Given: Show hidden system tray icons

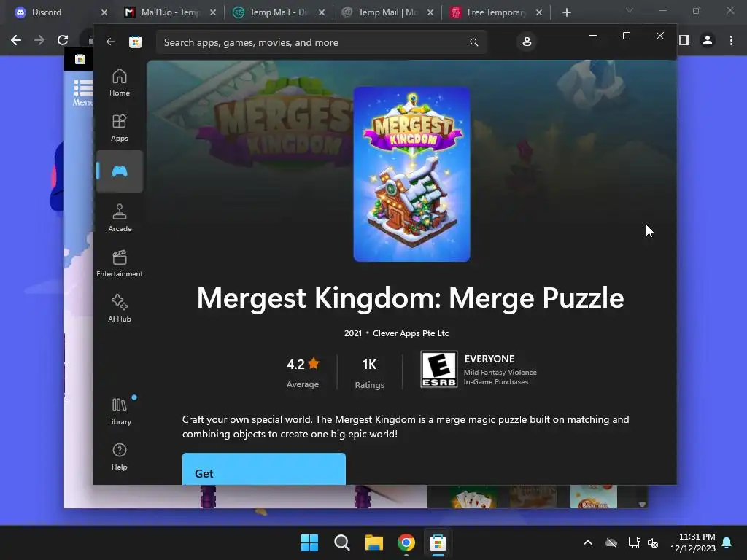Looking at the screenshot, I should (x=588, y=542).
